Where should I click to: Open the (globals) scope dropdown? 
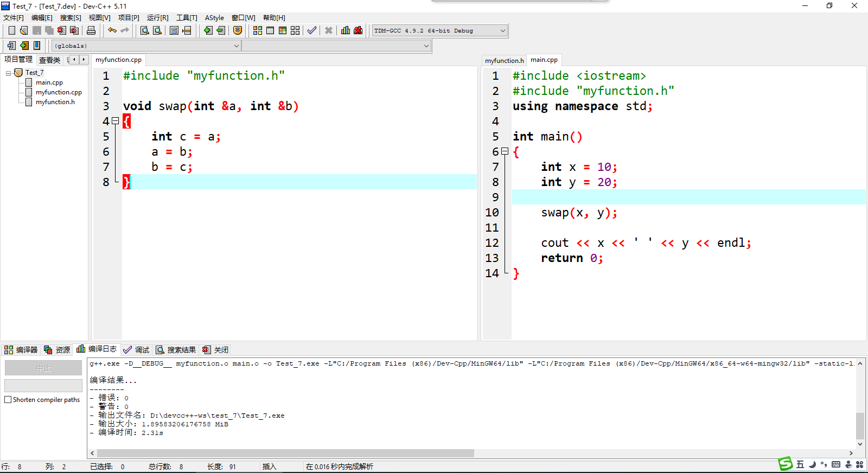click(236, 46)
